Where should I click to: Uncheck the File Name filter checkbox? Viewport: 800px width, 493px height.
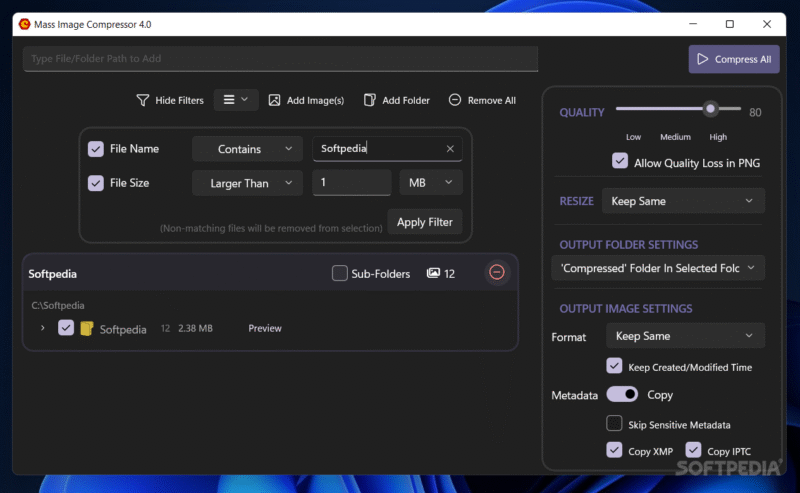[x=96, y=149]
